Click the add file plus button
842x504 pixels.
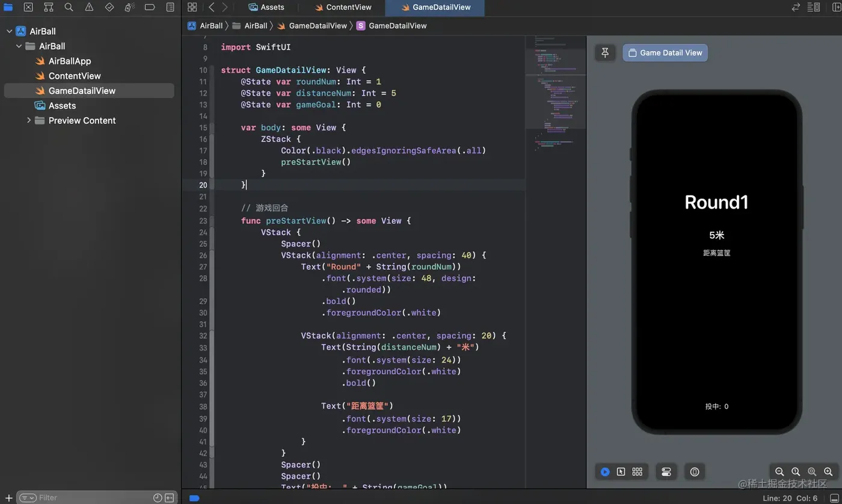(8, 498)
